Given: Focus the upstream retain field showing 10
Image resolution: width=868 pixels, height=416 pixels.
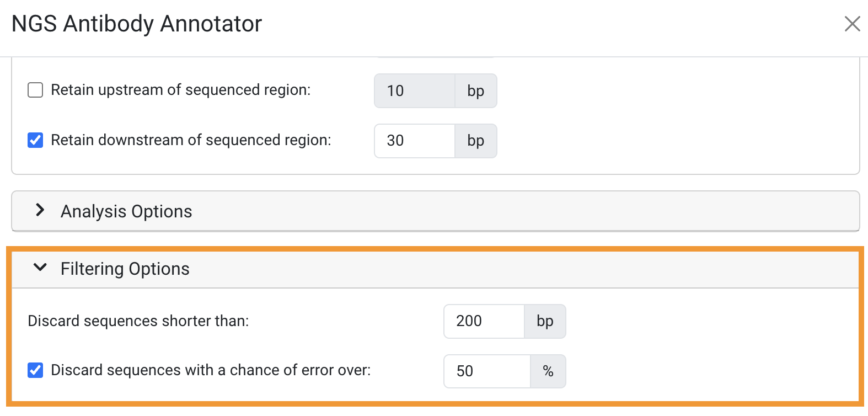Looking at the screenshot, I should click(414, 90).
